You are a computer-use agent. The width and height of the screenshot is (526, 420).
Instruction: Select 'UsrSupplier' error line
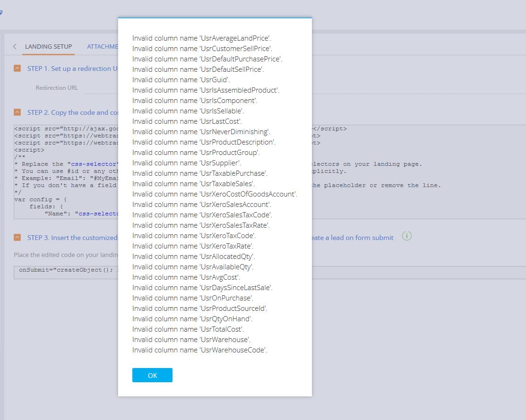click(x=187, y=163)
